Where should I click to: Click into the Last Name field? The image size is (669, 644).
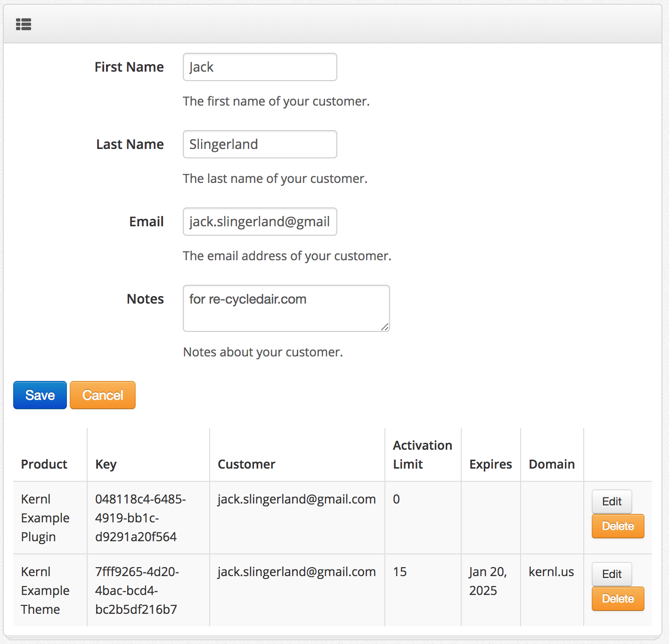[x=260, y=144]
